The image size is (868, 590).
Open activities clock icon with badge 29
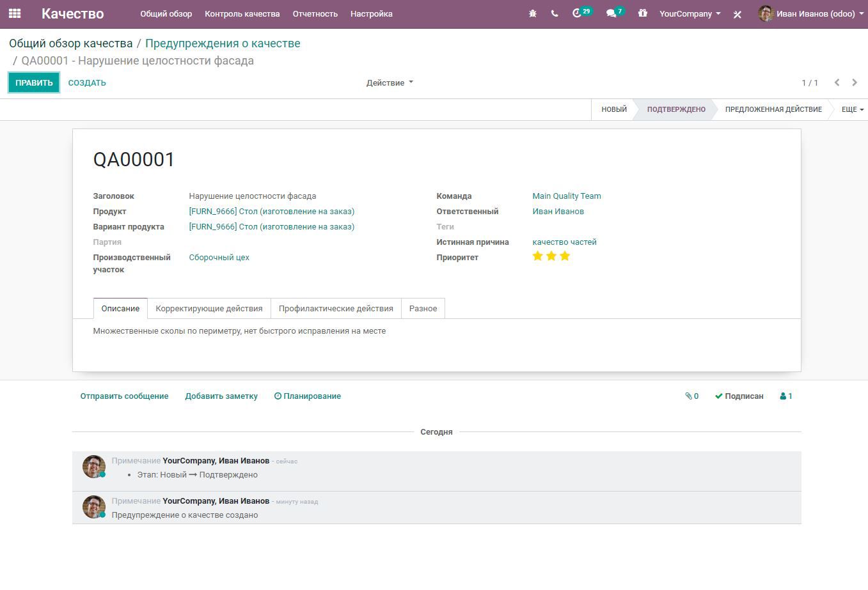578,13
